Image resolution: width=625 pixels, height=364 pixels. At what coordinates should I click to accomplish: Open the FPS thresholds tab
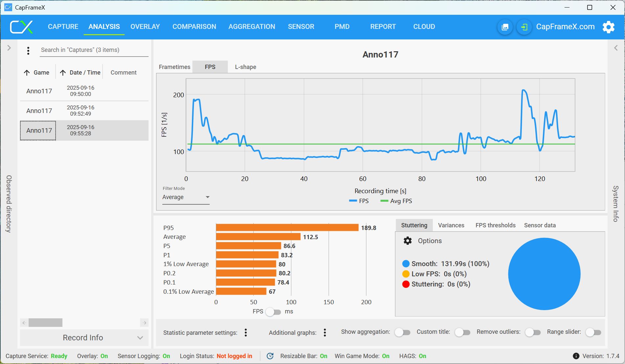point(496,225)
